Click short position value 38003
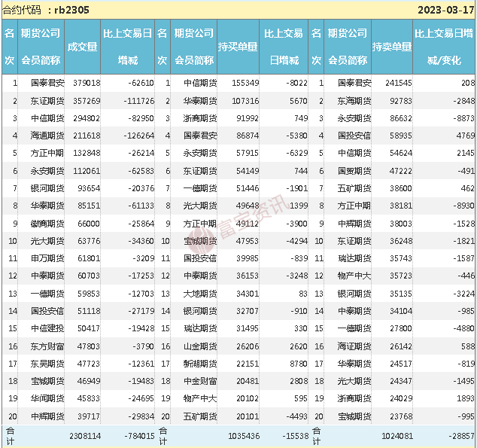 point(401,224)
